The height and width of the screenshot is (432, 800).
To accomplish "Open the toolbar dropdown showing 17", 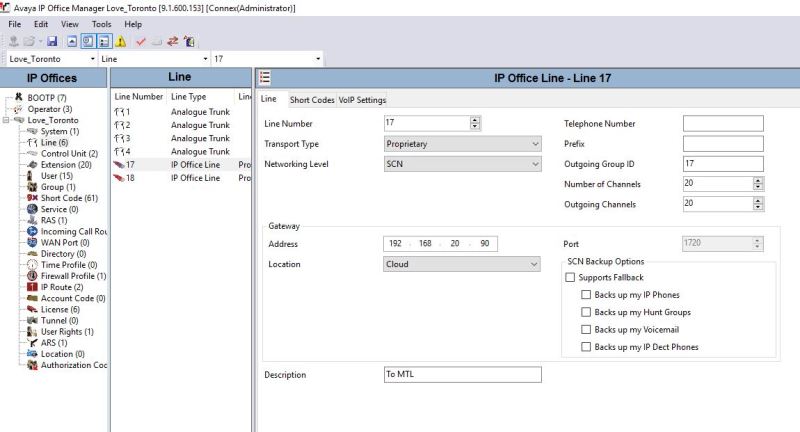I will click(x=318, y=59).
